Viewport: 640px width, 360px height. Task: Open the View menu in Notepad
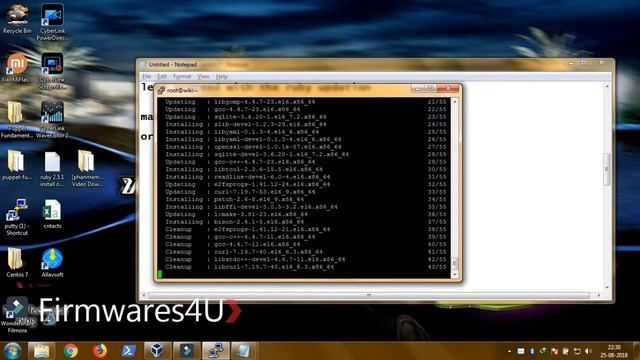tap(203, 76)
